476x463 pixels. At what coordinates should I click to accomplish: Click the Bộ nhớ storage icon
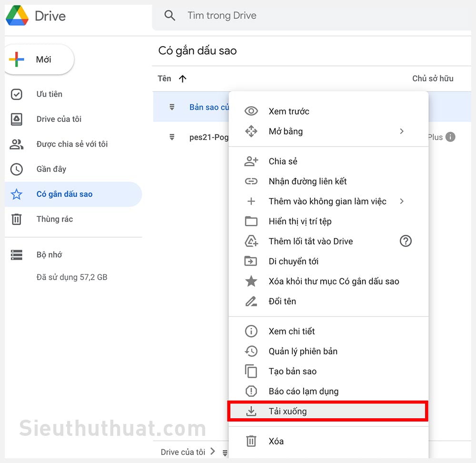click(x=16, y=254)
